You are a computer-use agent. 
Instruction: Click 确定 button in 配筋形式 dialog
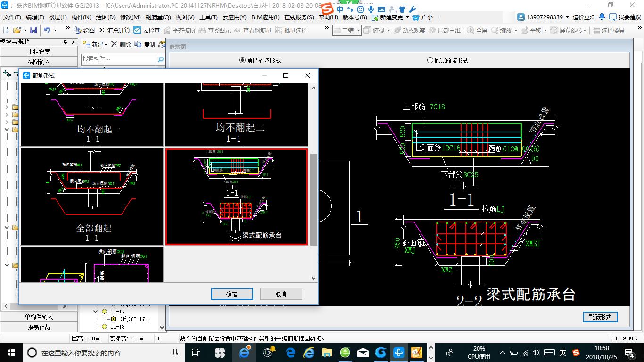click(232, 294)
